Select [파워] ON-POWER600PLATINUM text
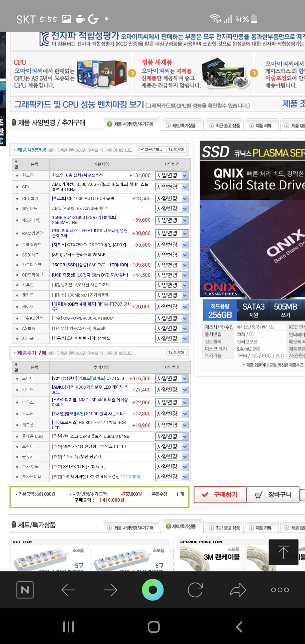This screenshot has width=305, height=644. pyautogui.click(x=83, y=318)
